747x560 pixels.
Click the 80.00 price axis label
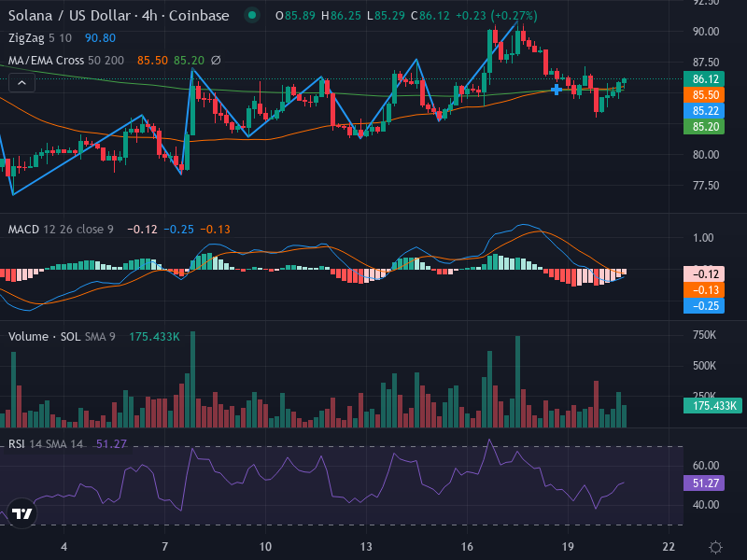tap(706, 155)
